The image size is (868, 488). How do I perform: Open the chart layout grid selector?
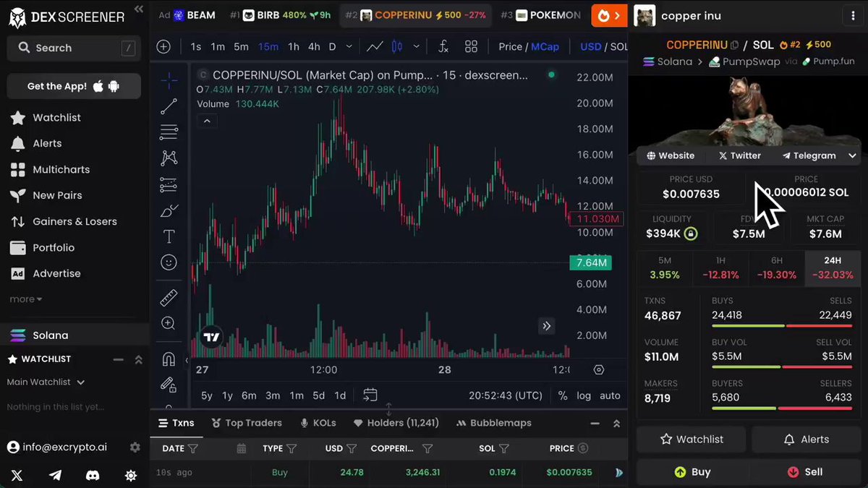(472, 46)
